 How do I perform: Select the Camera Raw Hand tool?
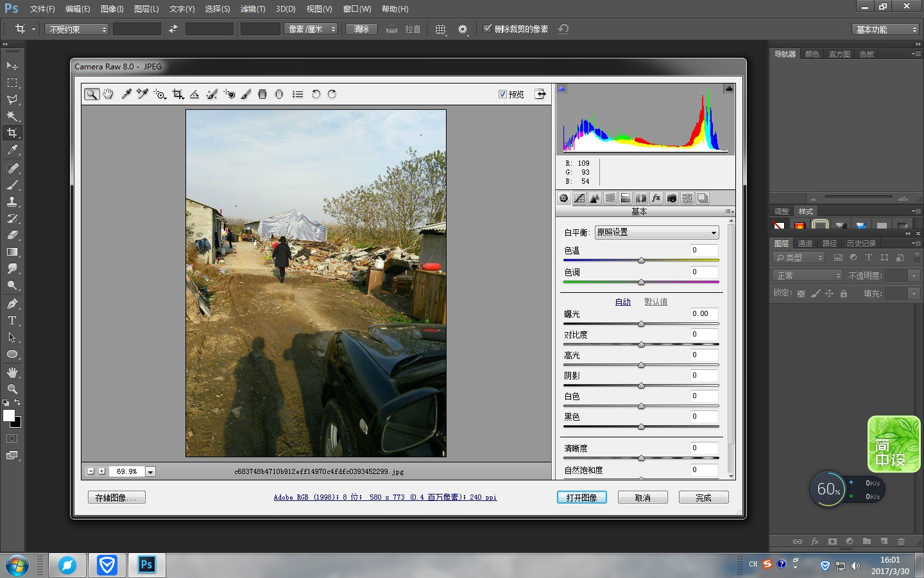click(108, 94)
